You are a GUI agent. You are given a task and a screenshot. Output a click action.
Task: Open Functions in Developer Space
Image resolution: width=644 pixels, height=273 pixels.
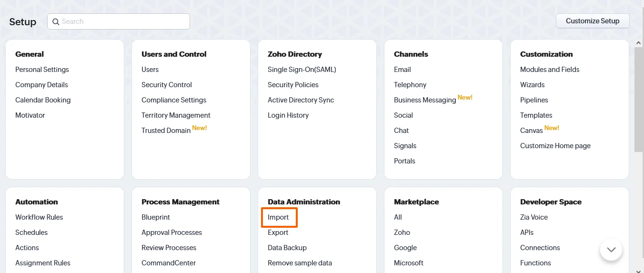click(x=535, y=263)
